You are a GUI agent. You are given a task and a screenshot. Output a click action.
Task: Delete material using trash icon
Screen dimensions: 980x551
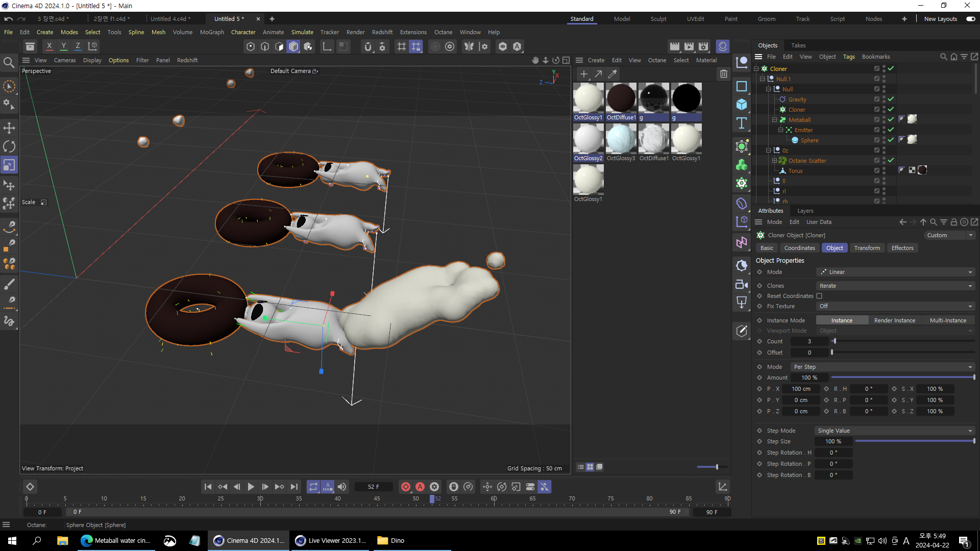click(723, 74)
